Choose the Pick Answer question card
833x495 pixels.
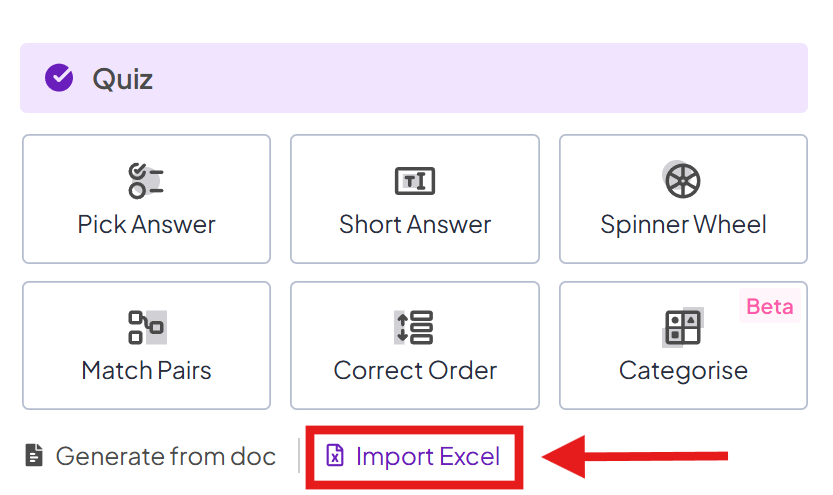[147, 199]
